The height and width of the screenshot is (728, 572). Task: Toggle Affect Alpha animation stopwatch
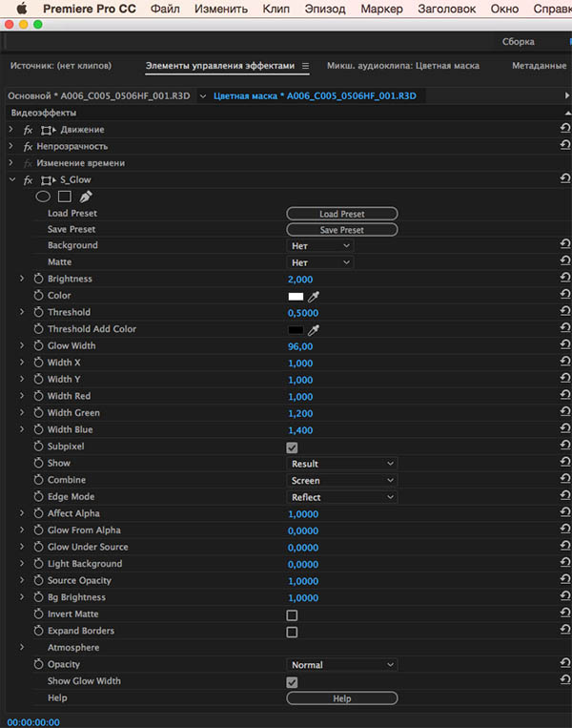pos(38,513)
